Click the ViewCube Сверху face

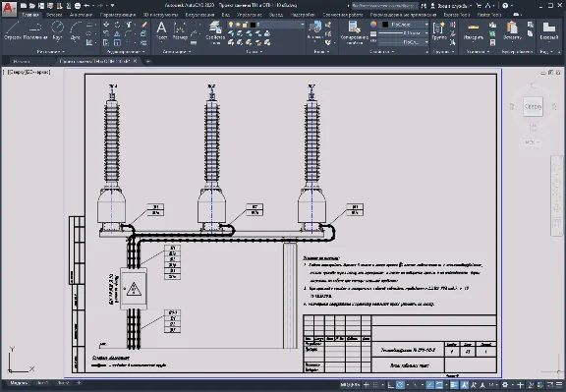pos(533,106)
